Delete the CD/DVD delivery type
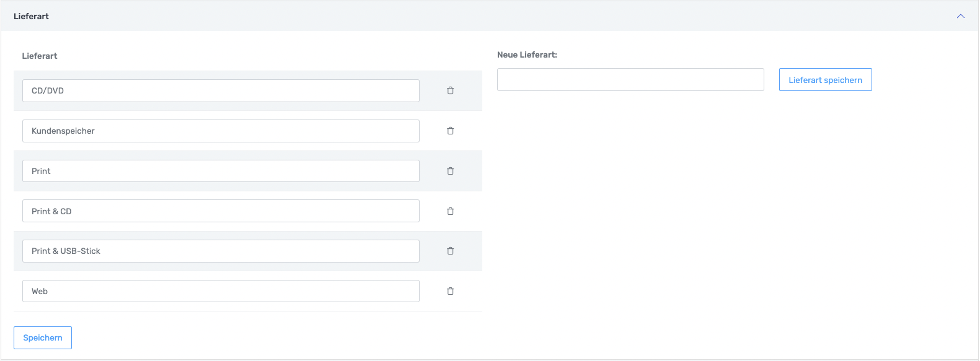Screen dimensions: 980x361 point(451,90)
